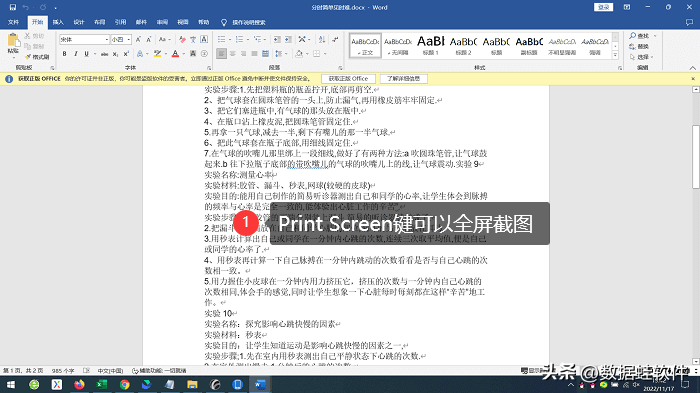Toggle Underline formatting in the ribbon
Image resolution: width=700 pixels, height=393 pixels.
(x=87, y=54)
